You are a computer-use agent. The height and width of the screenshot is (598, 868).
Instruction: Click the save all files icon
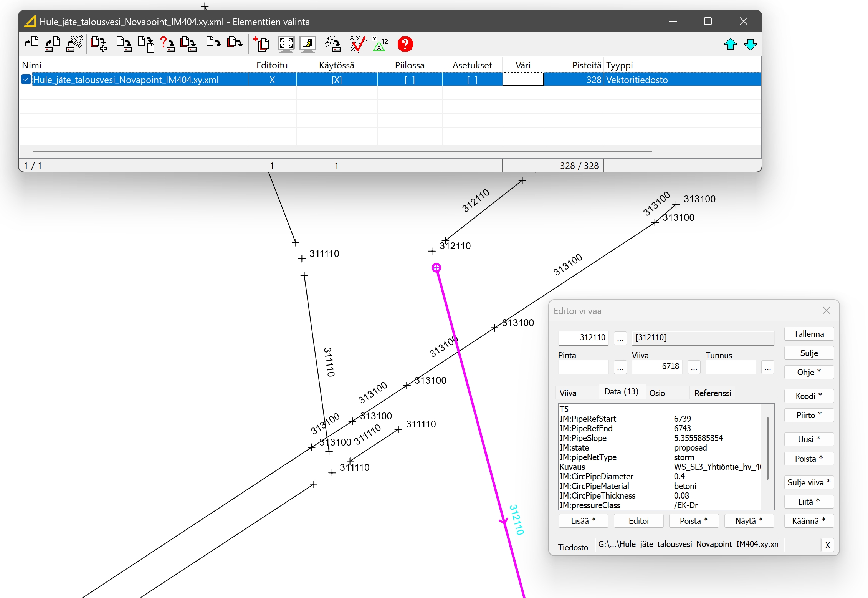click(189, 44)
